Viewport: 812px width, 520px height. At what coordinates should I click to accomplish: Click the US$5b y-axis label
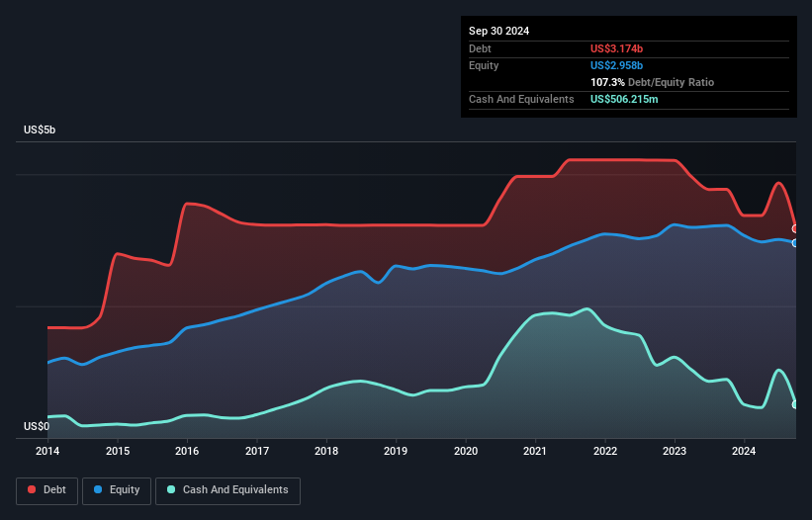point(40,130)
